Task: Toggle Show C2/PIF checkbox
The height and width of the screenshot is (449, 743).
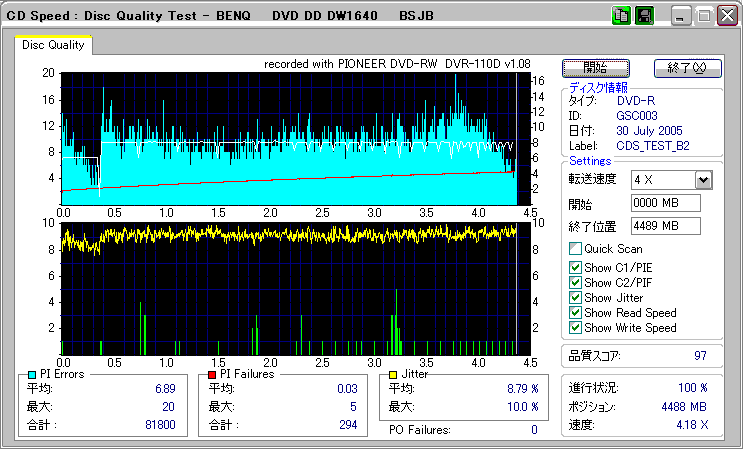Action: coord(575,283)
